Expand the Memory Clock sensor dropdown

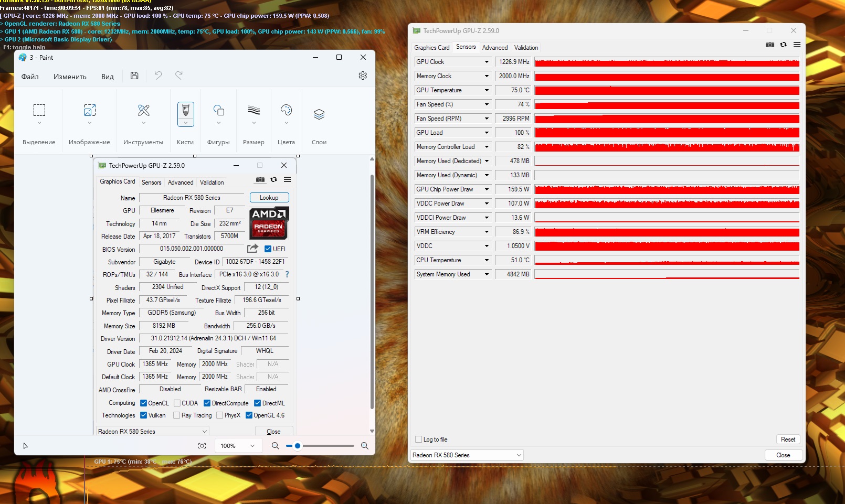coord(487,76)
